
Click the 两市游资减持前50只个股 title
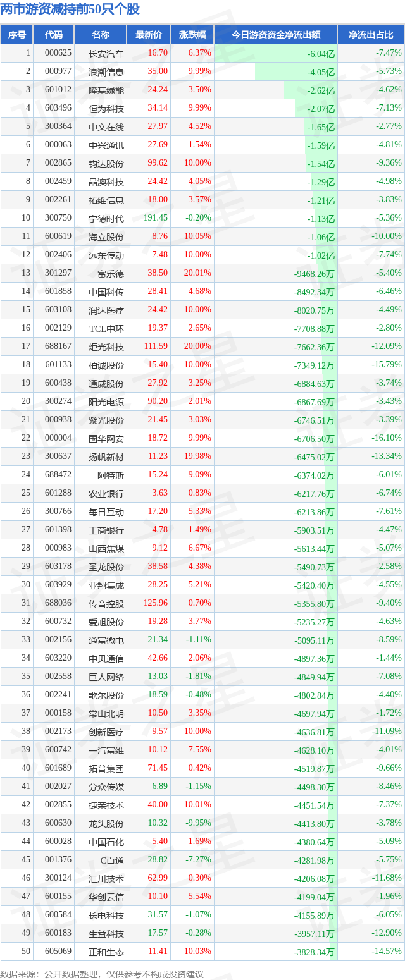(70, 9)
